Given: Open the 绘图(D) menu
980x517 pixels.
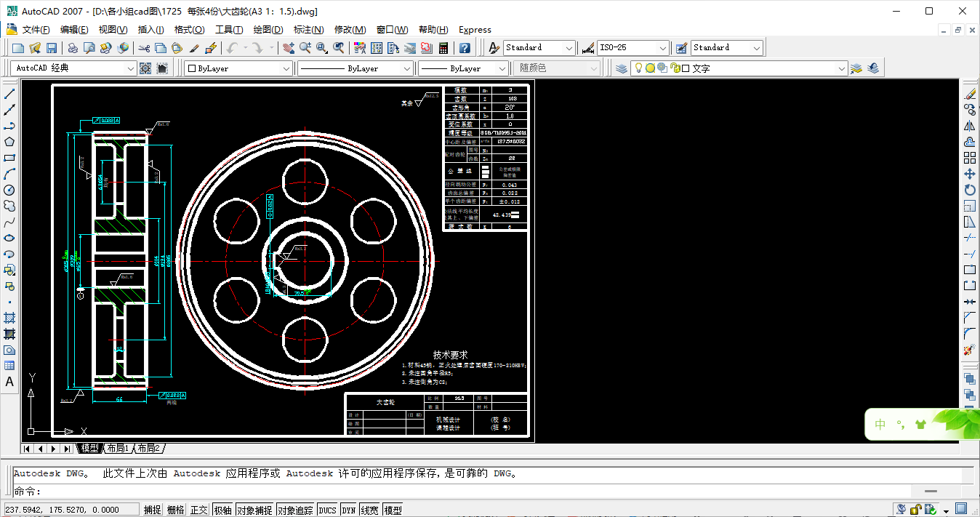Looking at the screenshot, I should [x=268, y=30].
